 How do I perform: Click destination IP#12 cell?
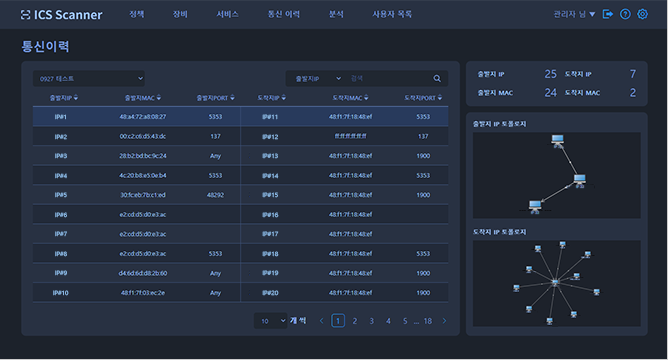point(270,137)
